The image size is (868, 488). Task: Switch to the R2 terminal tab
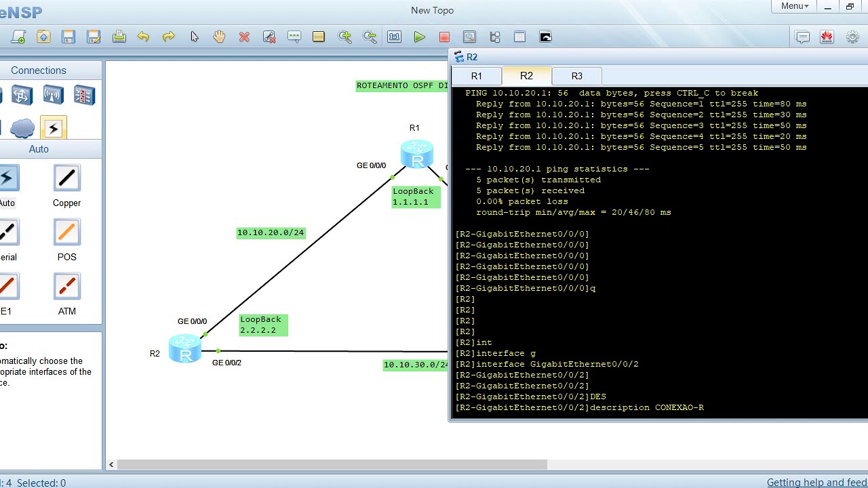527,76
